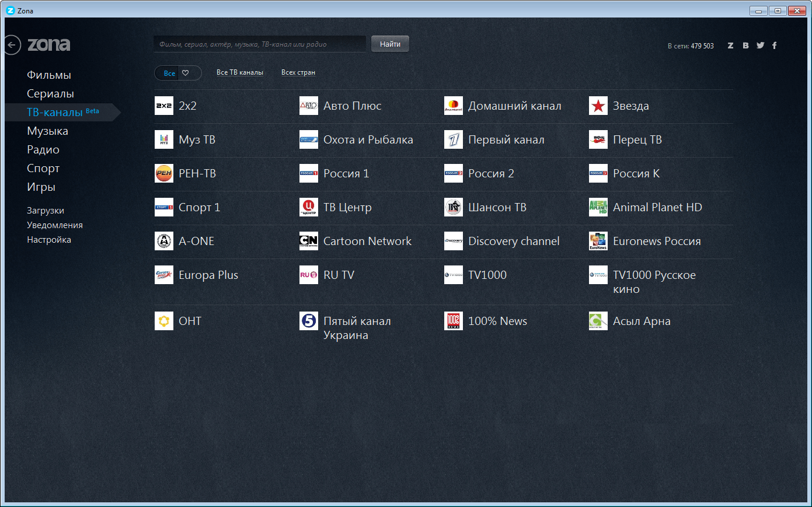Toggle the favorites heart filter

click(186, 73)
